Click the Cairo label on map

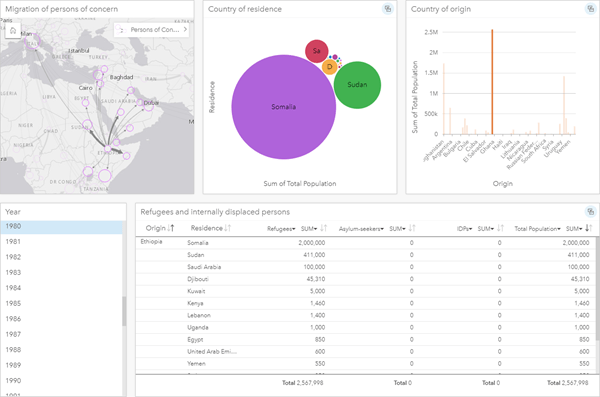coord(85,88)
